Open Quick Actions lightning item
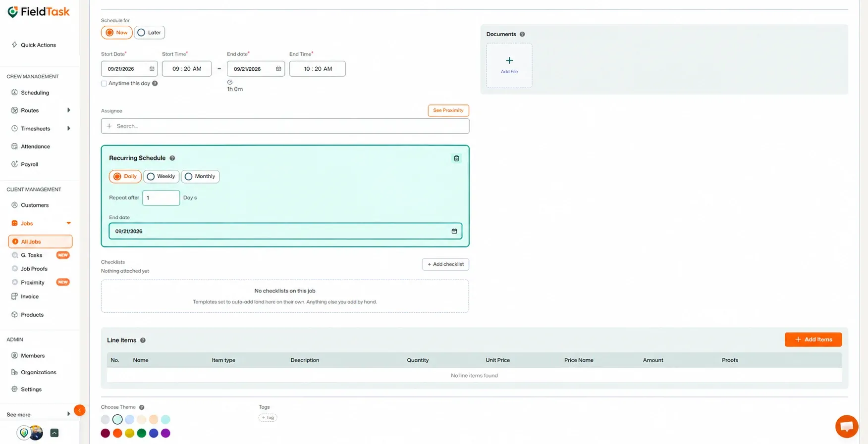The width and height of the screenshot is (868, 444). (x=34, y=45)
